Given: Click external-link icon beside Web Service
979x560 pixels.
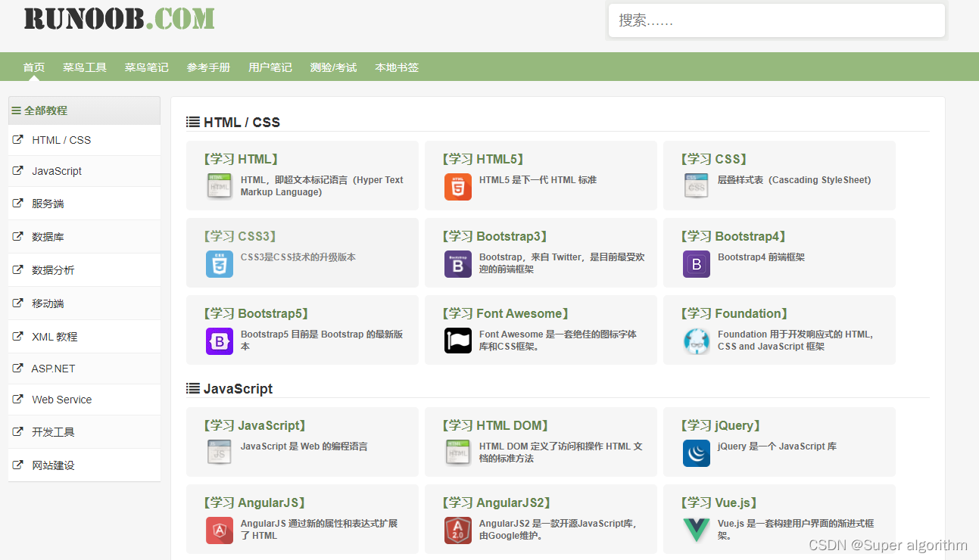Looking at the screenshot, I should 17,399.
